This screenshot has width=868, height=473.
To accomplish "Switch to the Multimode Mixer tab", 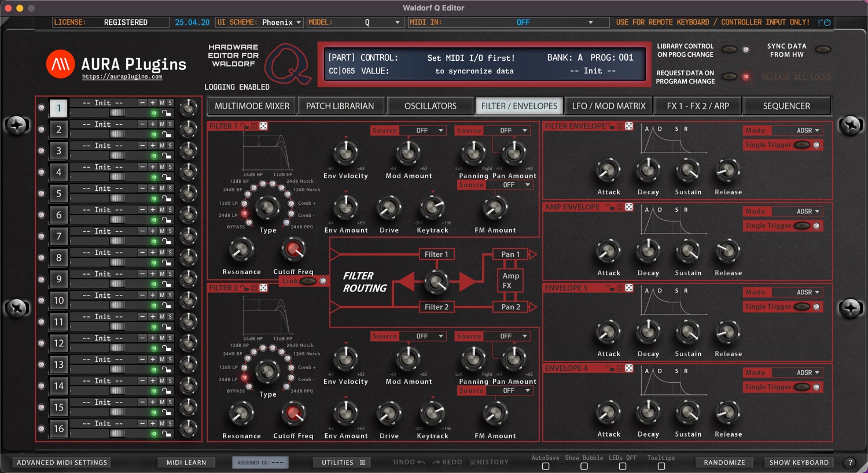I will 252,106.
